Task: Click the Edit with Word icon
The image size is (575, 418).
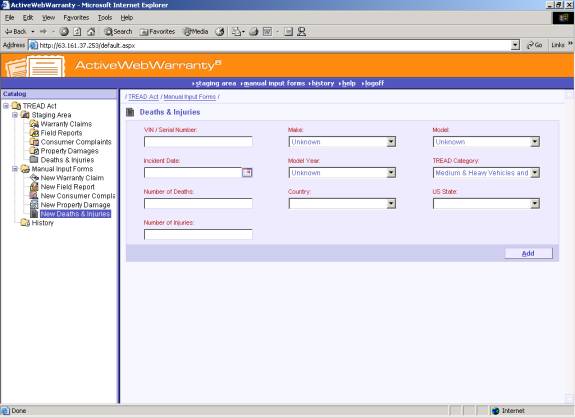Action: click(x=267, y=32)
